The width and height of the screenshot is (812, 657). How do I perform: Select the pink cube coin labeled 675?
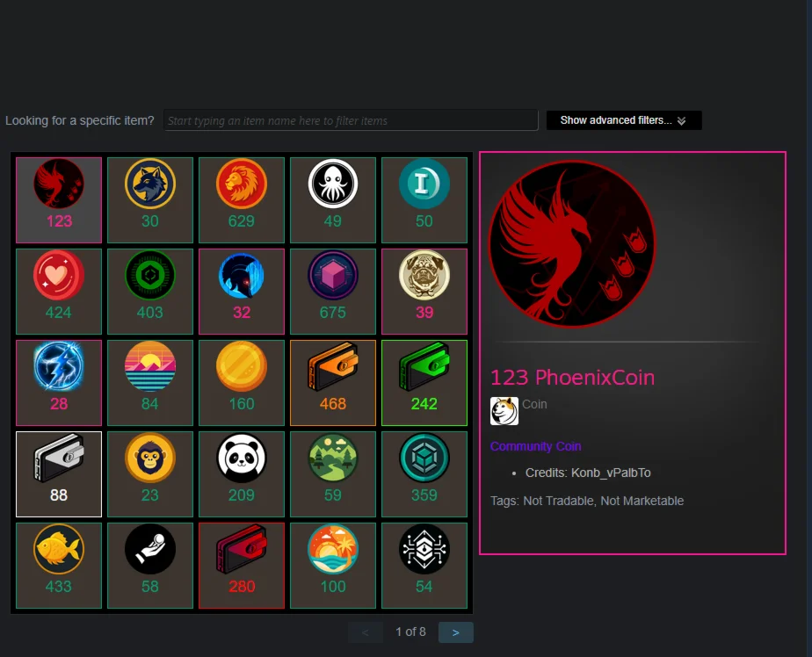click(333, 292)
